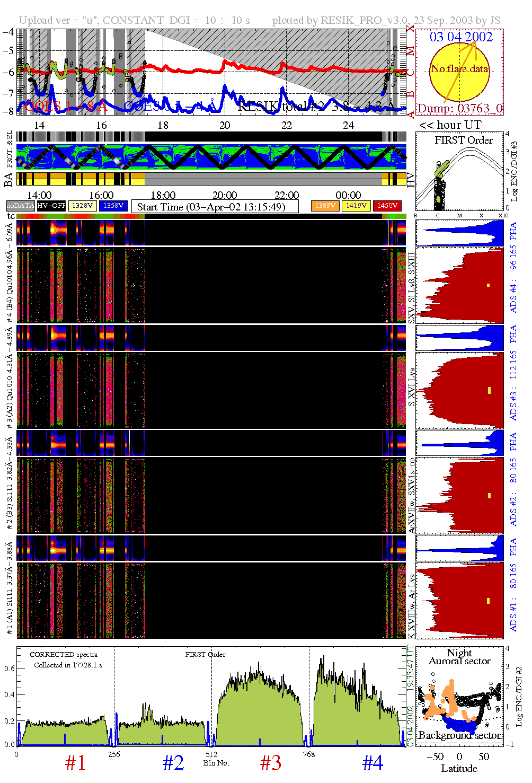This screenshot has height=783, width=532.
Task: Click the FIRST Order plot title
Action: click(464, 140)
